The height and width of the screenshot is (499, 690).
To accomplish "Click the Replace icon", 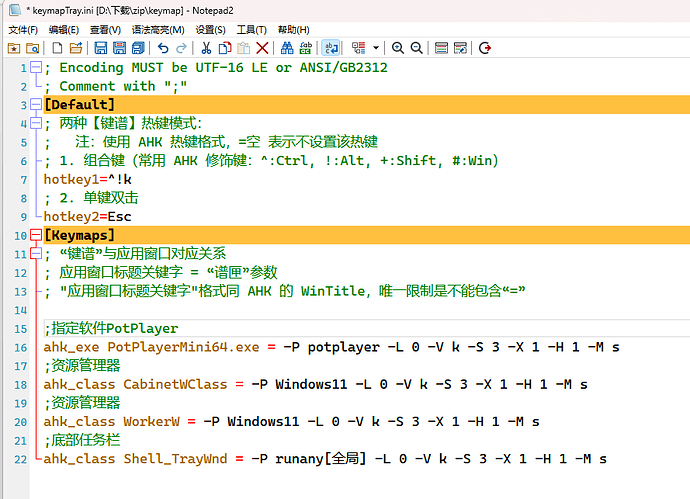I will (305, 48).
